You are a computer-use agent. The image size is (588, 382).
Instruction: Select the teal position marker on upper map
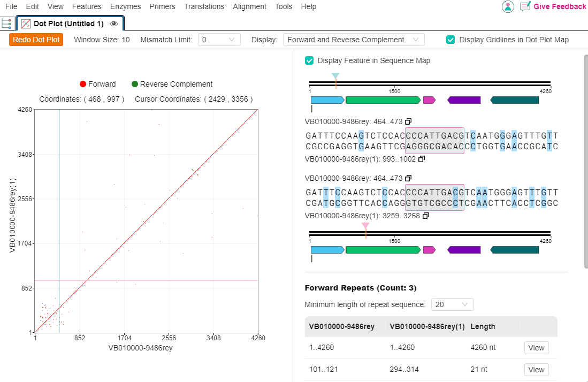tap(335, 76)
